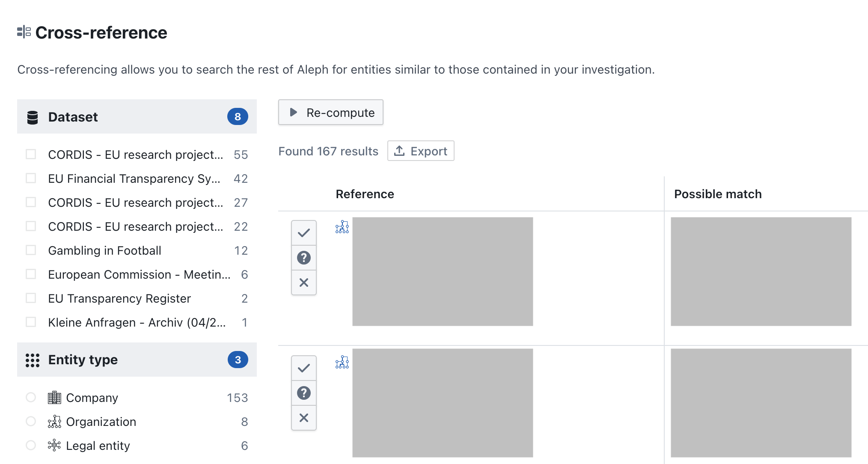
Task: Tick the CORDIS checkbox with count 55
Action: click(31, 154)
